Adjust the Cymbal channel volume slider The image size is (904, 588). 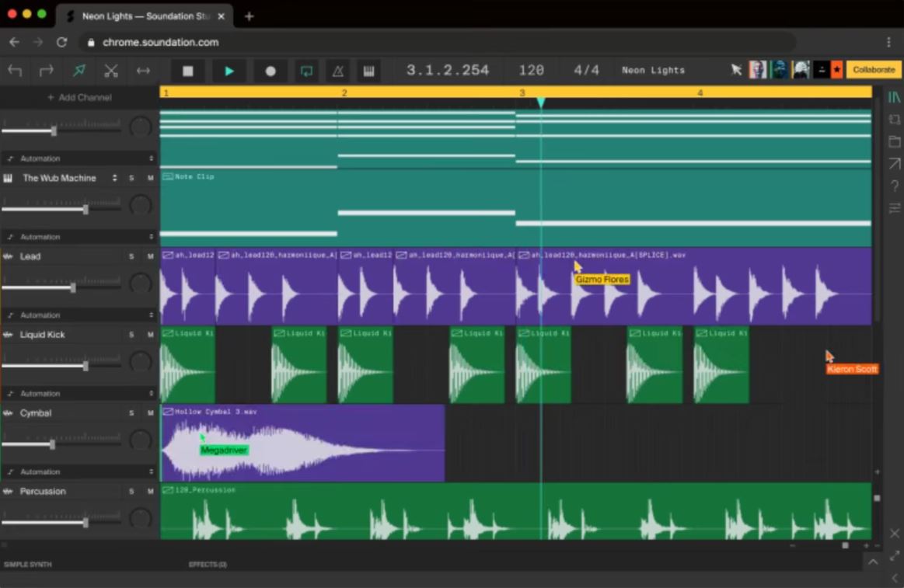pyautogui.click(x=52, y=444)
